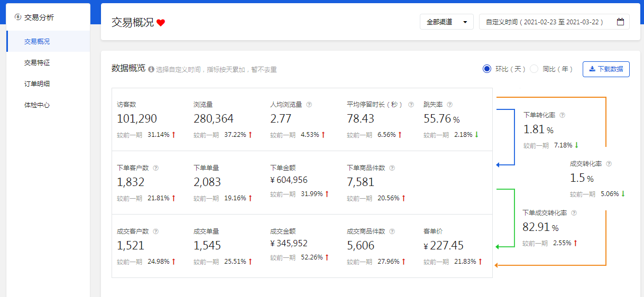The image size is (644, 297).
Task: Click help icon next to 下单成交转化率
Action: click(x=574, y=213)
